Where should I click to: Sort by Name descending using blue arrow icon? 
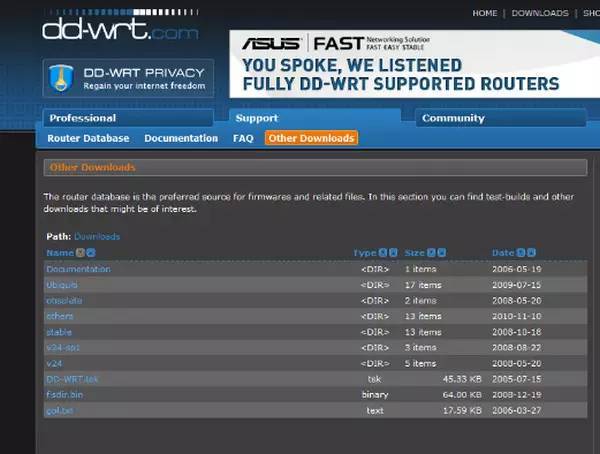click(91, 253)
